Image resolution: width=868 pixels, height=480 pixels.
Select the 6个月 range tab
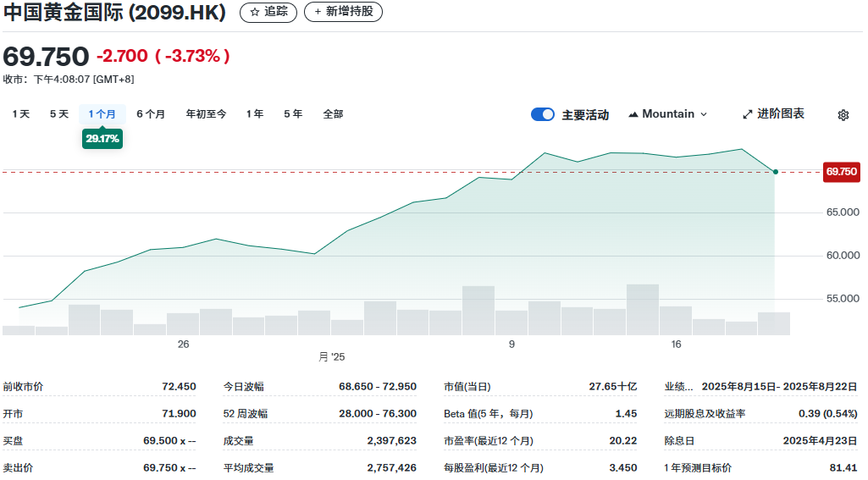tap(151, 114)
